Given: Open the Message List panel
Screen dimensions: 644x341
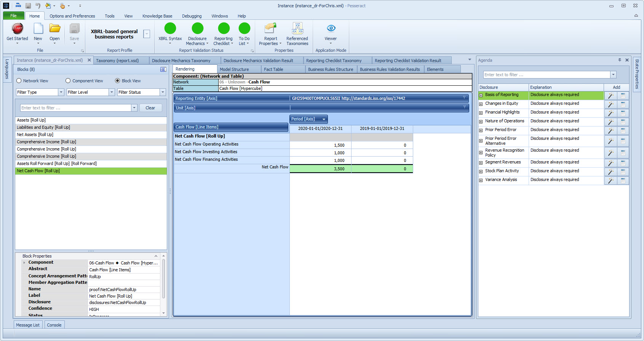Looking at the screenshot, I should click(28, 325).
